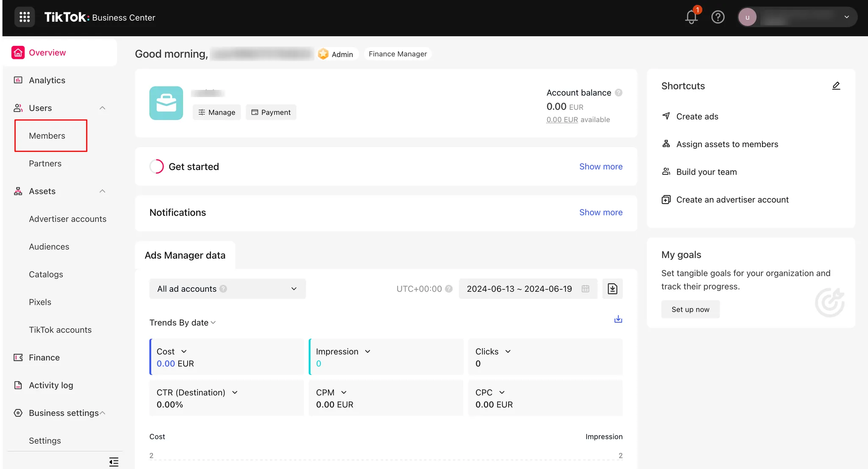This screenshot has width=868, height=469.
Task: Click the Payment button
Action: 271,112
